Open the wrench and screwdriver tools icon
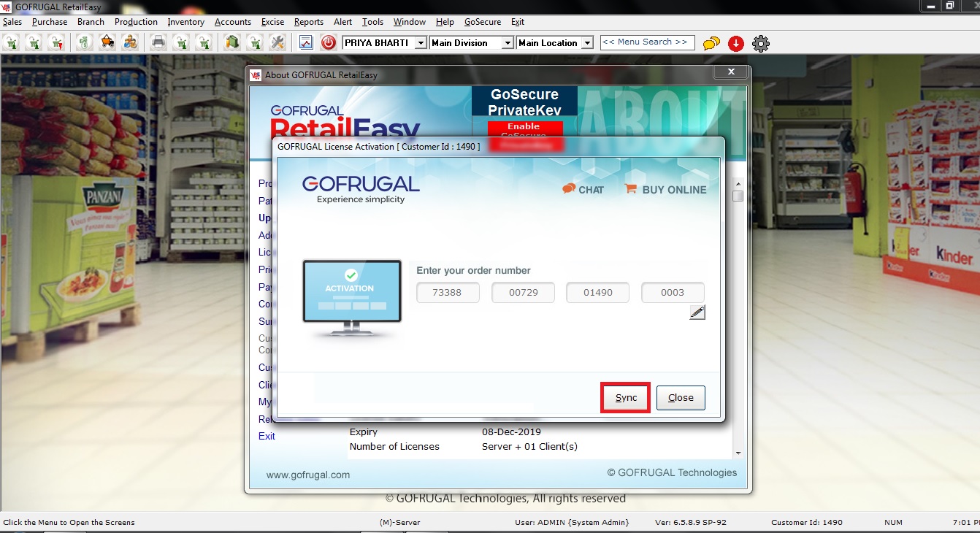The height and width of the screenshot is (533, 980). pyautogui.click(x=277, y=42)
